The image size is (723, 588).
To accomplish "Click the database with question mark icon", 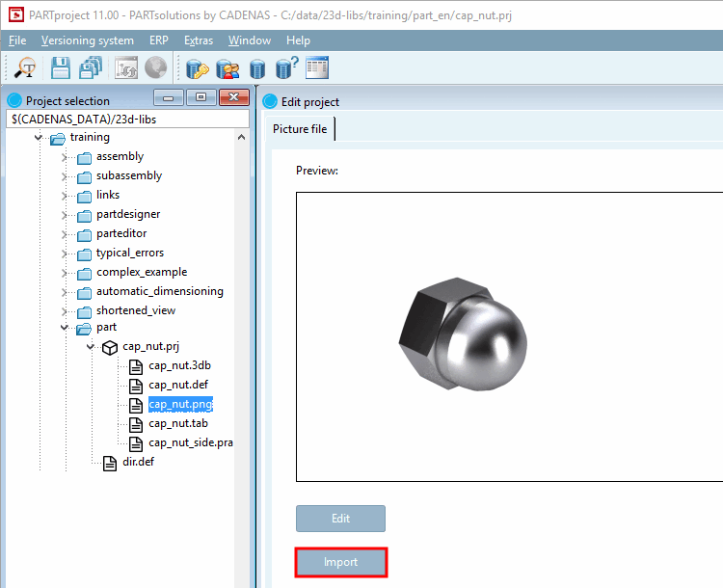I will tap(287, 67).
